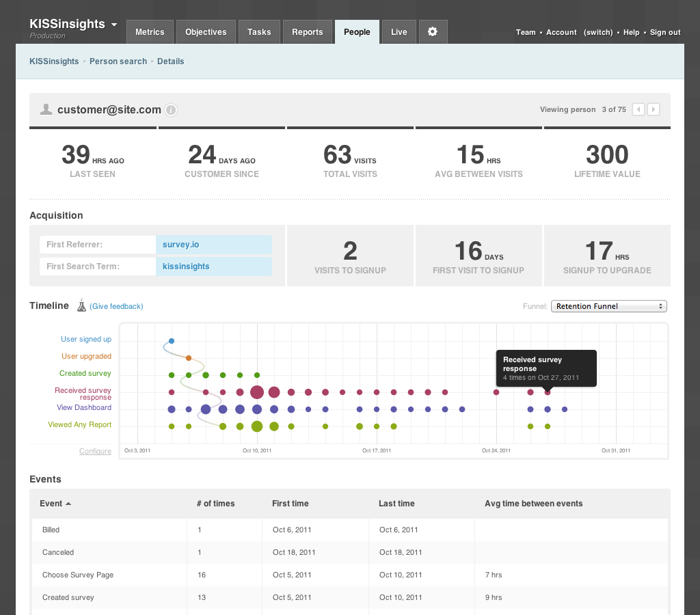Click the orange User upgraded dot

click(x=189, y=357)
